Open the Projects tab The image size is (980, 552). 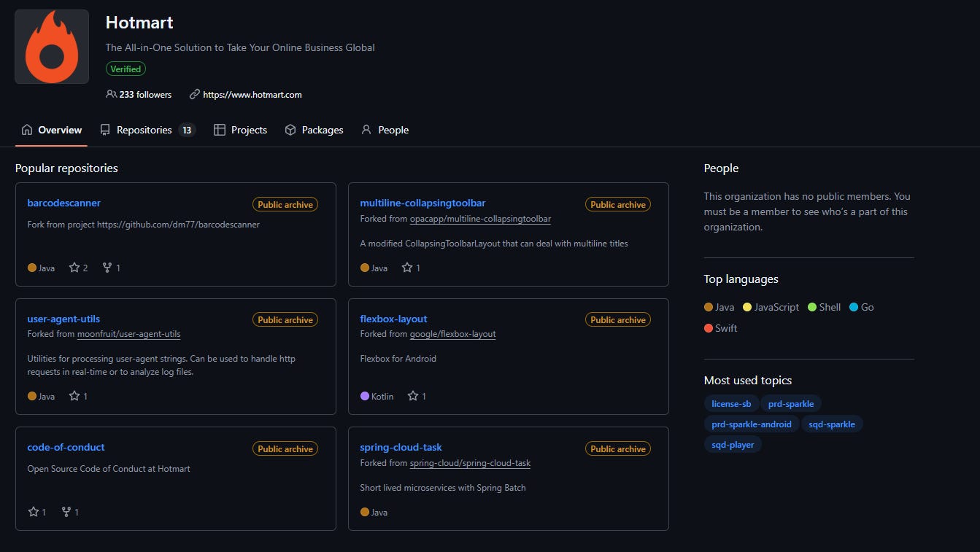coord(240,130)
